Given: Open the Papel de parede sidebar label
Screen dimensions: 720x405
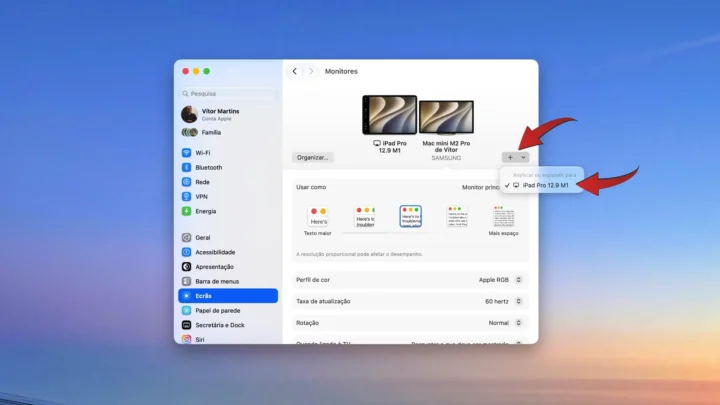Looking at the screenshot, I should 218,311.
